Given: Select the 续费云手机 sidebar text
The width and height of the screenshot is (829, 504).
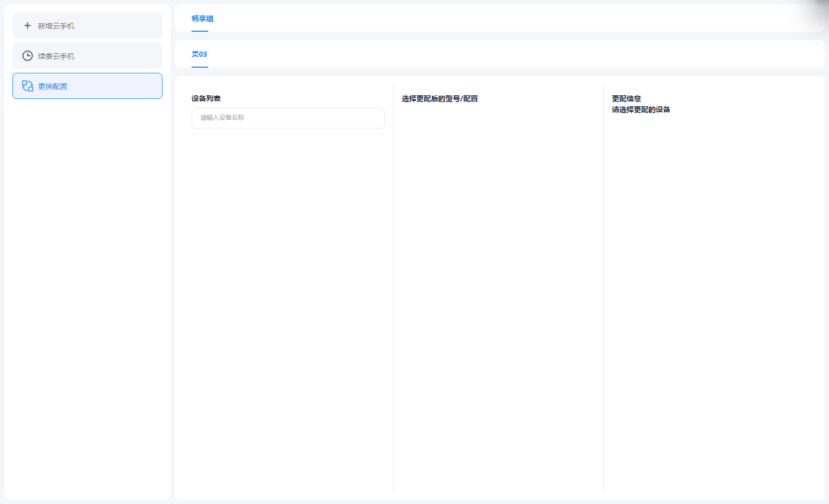Looking at the screenshot, I should [x=56, y=56].
